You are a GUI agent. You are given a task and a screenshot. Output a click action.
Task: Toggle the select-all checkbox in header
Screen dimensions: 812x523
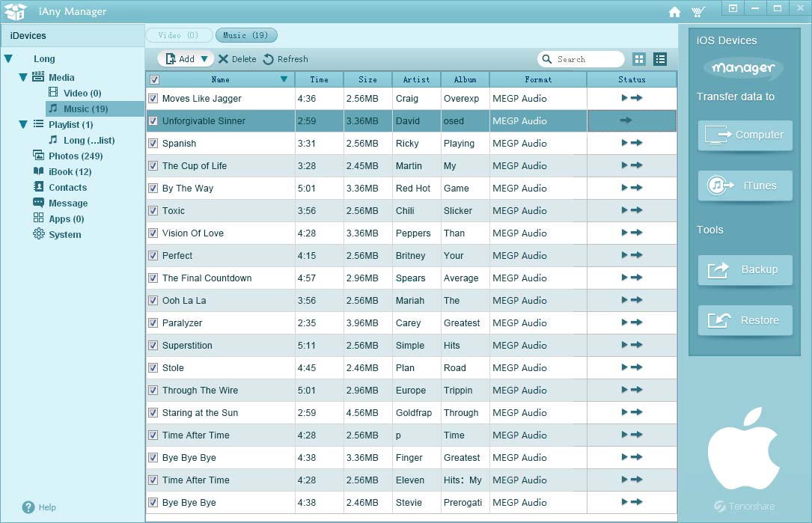(154, 79)
